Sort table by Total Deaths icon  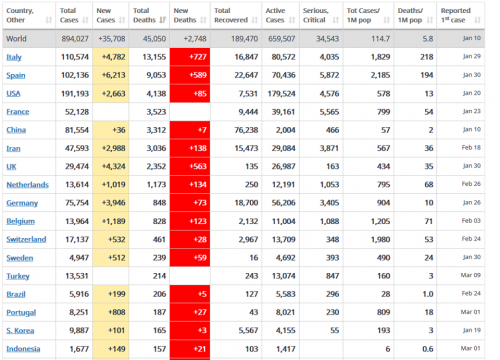pyautogui.click(x=163, y=20)
